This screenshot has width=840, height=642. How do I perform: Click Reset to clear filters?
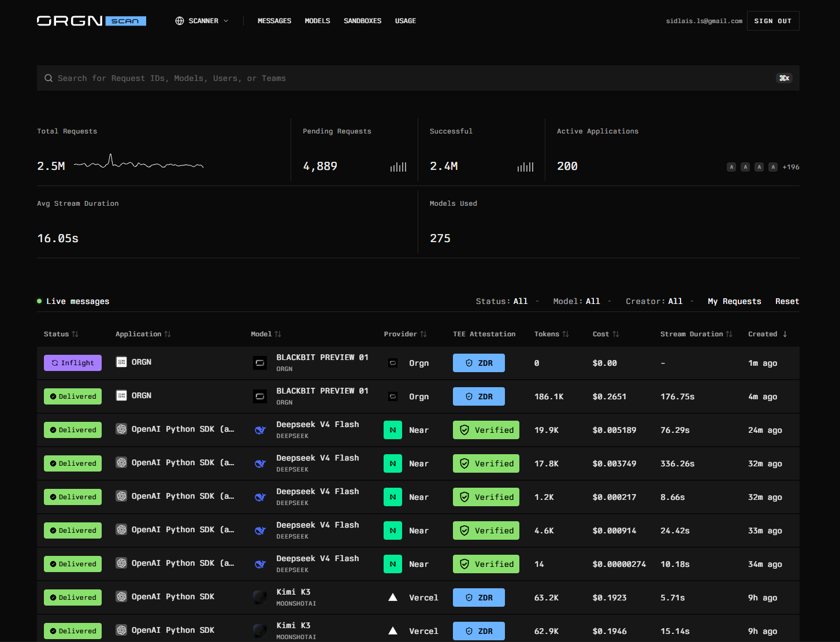coord(787,302)
